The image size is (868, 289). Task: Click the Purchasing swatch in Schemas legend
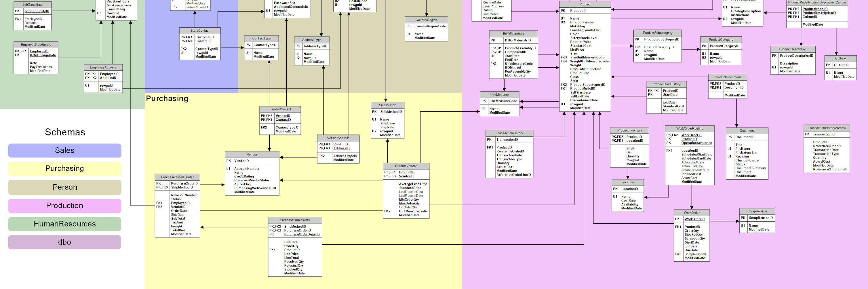coord(64,168)
